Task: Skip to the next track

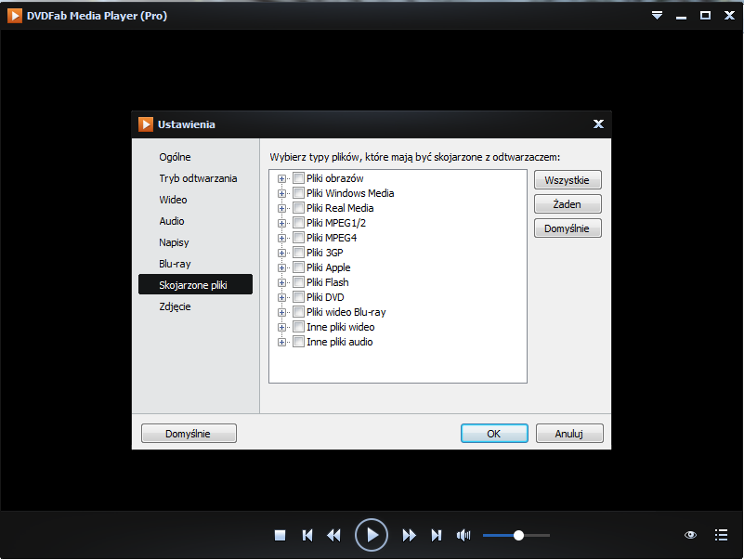Action: pyautogui.click(x=436, y=535)
